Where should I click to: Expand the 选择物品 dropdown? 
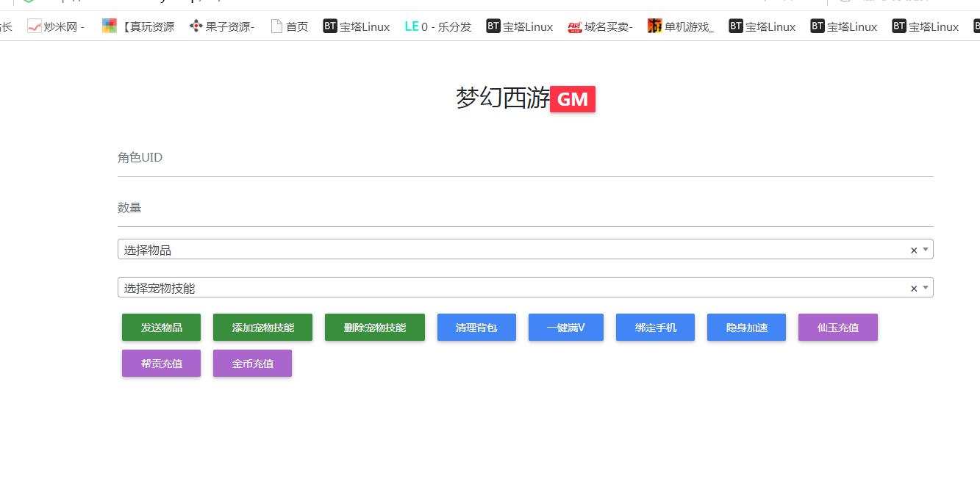point(926,250)
